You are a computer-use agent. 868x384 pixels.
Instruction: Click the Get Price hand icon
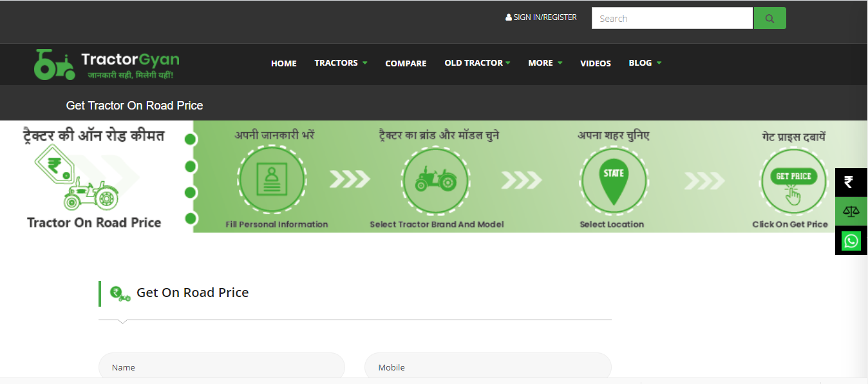(793, 182)
